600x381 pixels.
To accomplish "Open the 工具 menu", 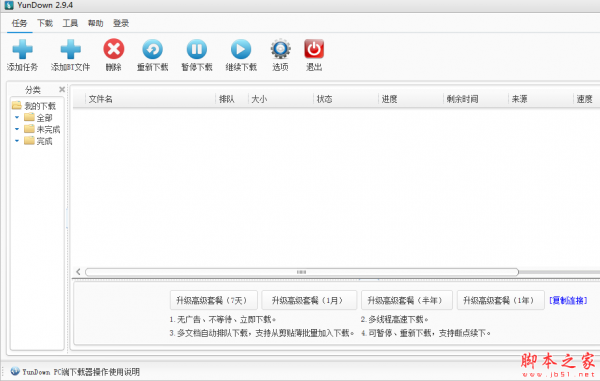I will pos(70,23).
